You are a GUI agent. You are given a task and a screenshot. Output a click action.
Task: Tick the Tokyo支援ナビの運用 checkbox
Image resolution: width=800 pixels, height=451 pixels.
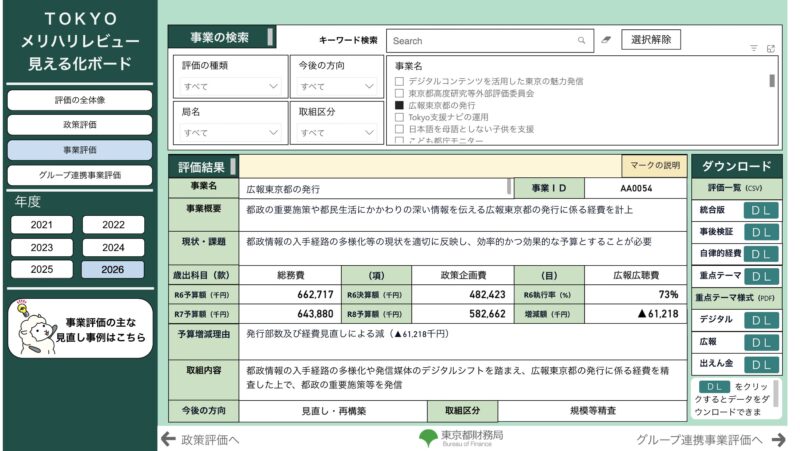pos(400,117)
